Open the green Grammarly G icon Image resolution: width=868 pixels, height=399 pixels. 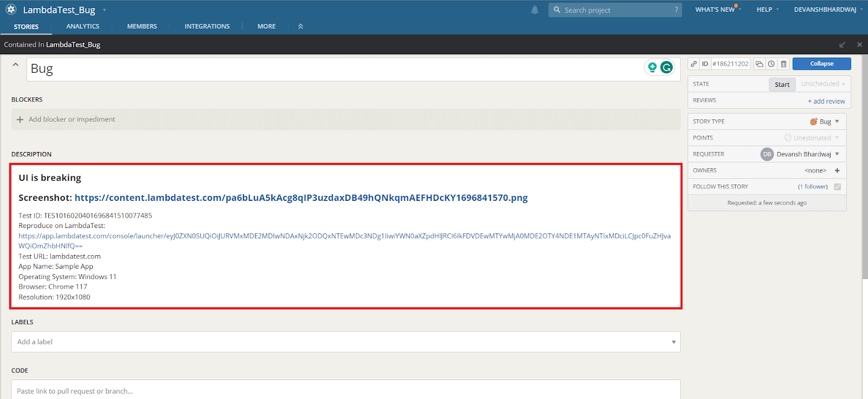tap(667, 67)
